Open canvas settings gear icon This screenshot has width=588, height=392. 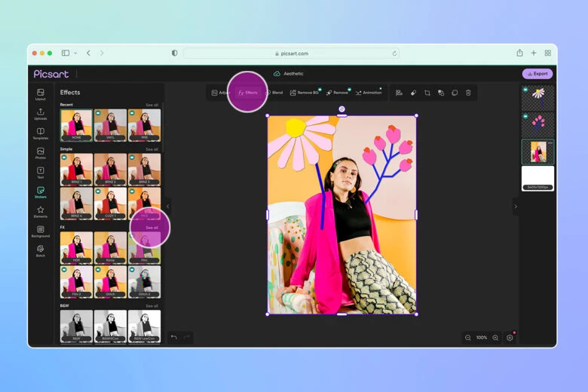coord(510,338)
